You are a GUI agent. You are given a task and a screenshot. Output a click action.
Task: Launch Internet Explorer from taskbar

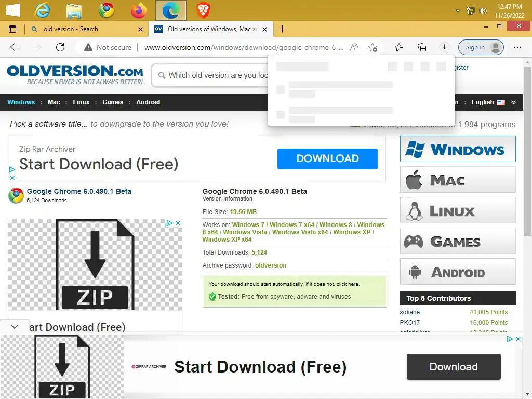(x=42, y=10)
